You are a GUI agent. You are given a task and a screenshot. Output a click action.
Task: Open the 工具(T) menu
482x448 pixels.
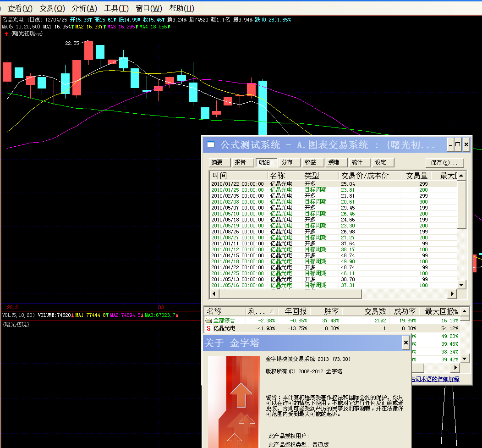point(116,8)
